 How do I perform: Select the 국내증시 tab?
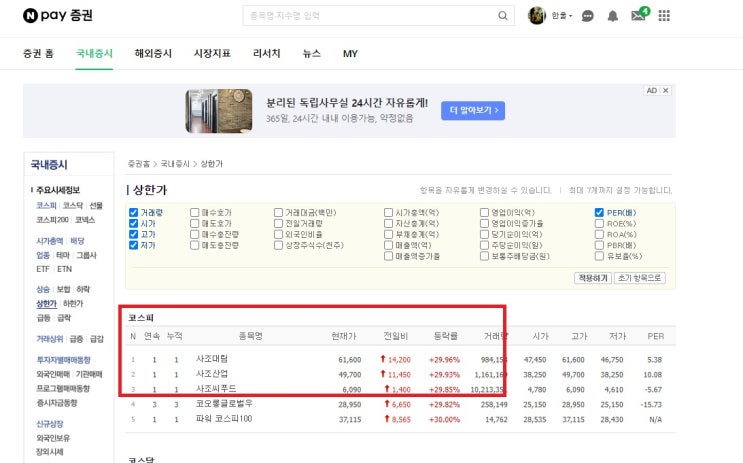(94, 54)
